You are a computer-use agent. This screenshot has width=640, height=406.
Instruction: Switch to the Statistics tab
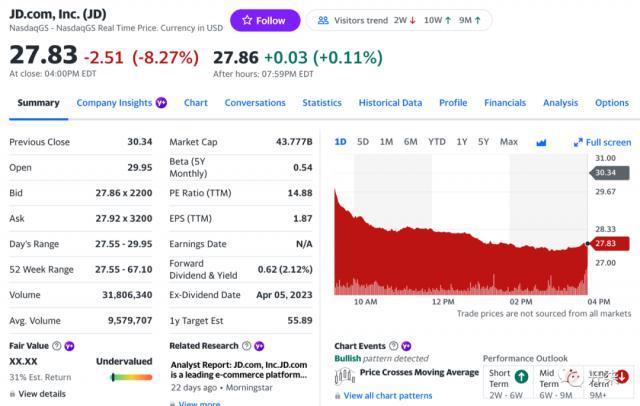coord(322,103)
